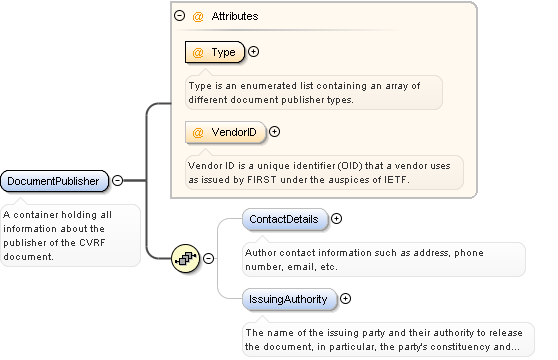Viewport: 558px width, 360px height.
Task: Collapse the DocumentPublisher element tree
Action: pyautogui.click(x=117, y=180)
